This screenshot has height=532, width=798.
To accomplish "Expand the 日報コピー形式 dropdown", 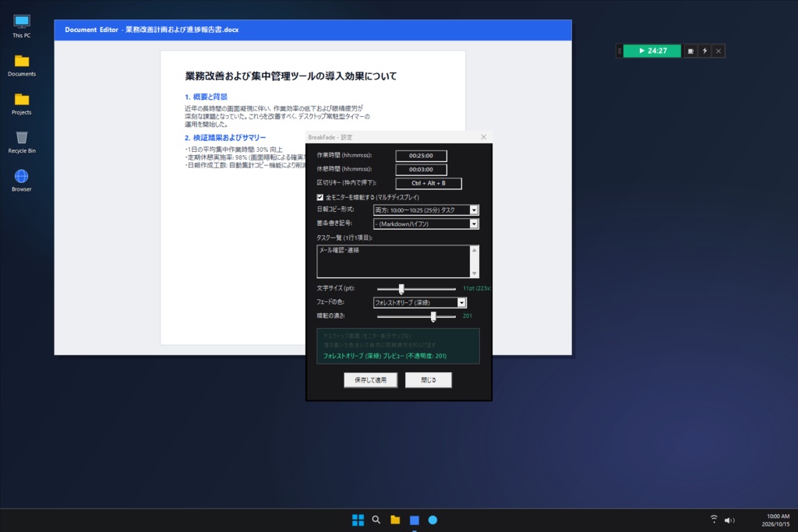I will pos(474,210).
